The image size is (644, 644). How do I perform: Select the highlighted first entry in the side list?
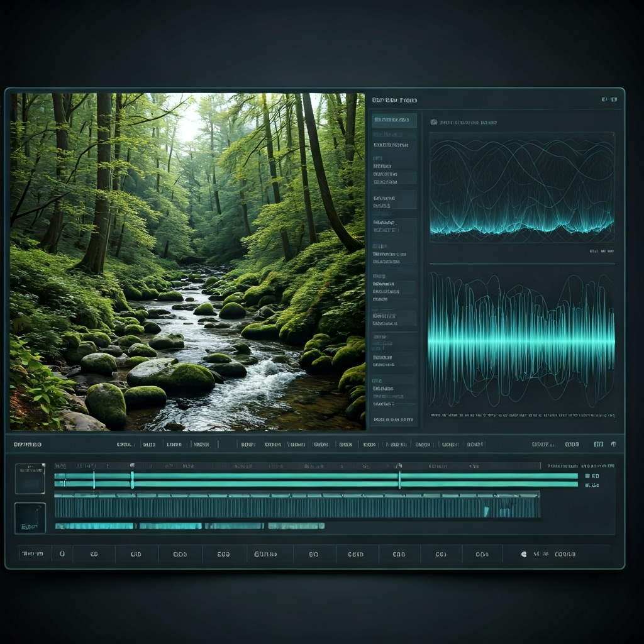point(394,119)
